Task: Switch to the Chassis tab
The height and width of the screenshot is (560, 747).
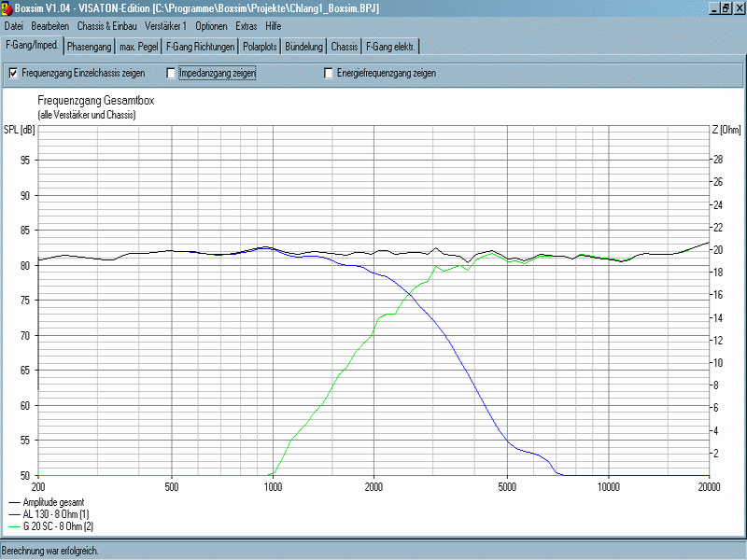Action: [x=345, y=46]
